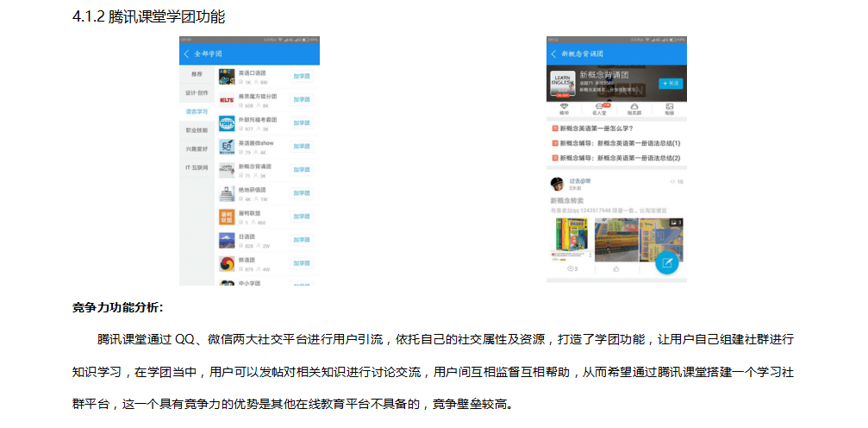The image size is (868, 428).
Task: Click the + 关注 follow button
Action: [671, 83]
